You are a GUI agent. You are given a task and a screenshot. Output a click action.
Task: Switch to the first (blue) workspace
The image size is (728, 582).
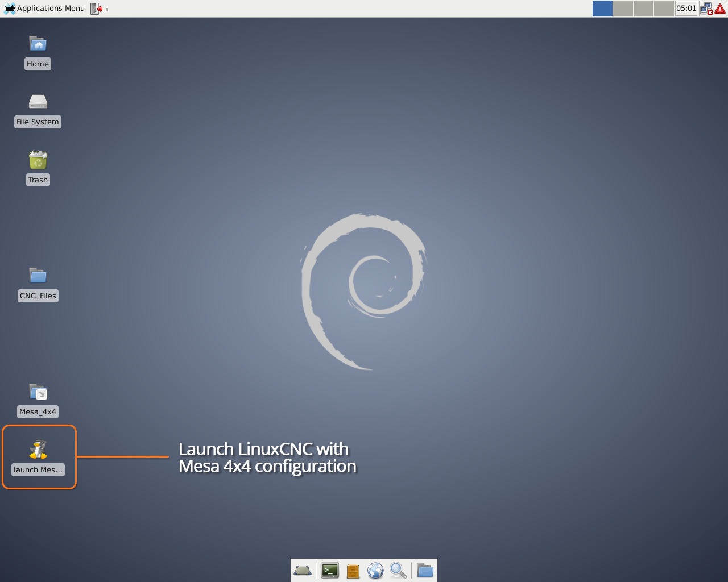click(x=602, y=9)
